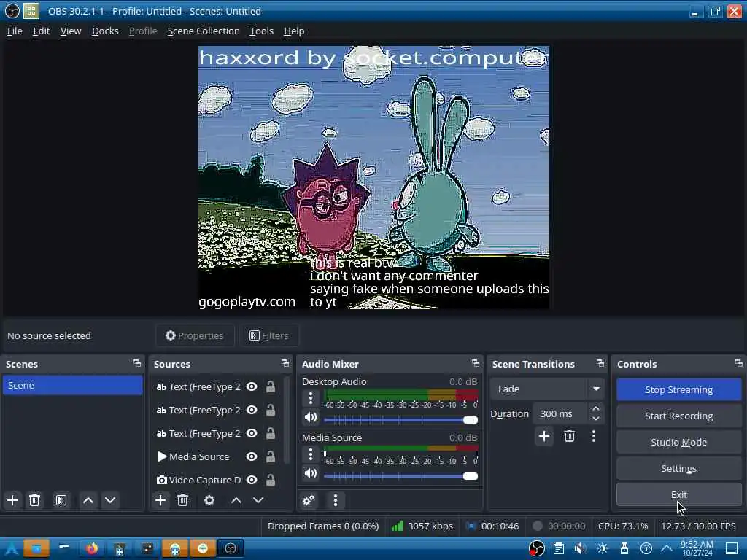Undock Scene Transitions float icon
Viewport: 747px width, 560px height.
click(x=600, y=363)
